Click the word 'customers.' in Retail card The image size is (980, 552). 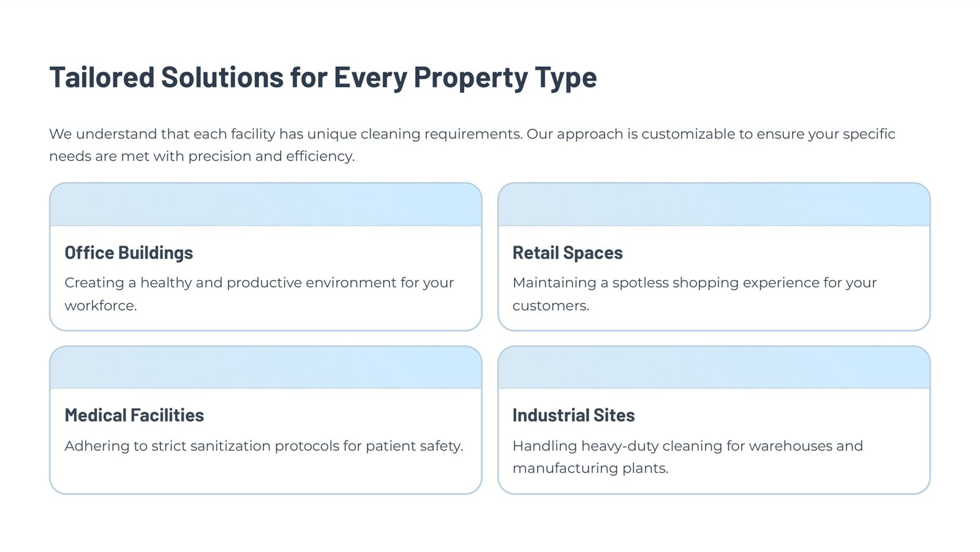551,306
